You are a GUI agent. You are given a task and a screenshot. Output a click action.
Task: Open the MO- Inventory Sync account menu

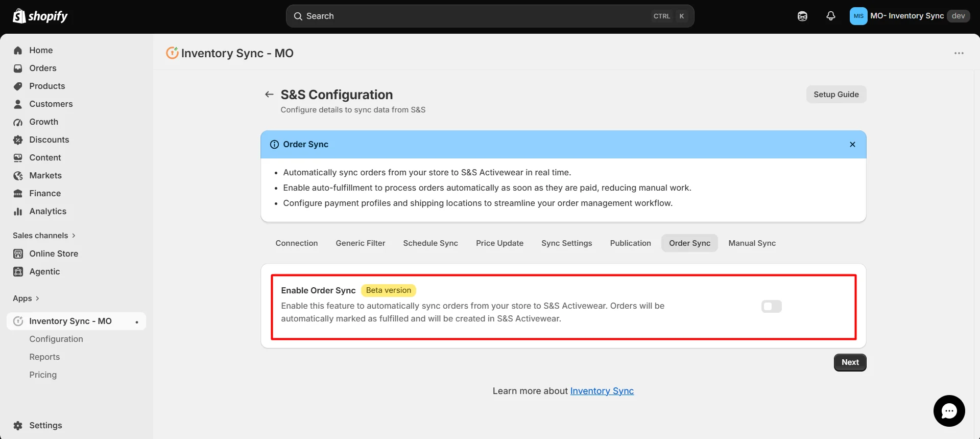(910, 16)
